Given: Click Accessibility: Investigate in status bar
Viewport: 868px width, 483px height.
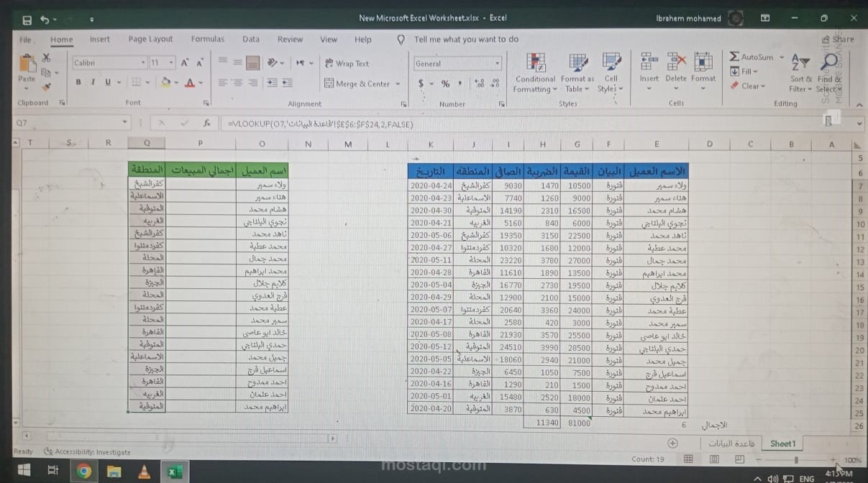Looking at the screenshot, I should 87,452.
